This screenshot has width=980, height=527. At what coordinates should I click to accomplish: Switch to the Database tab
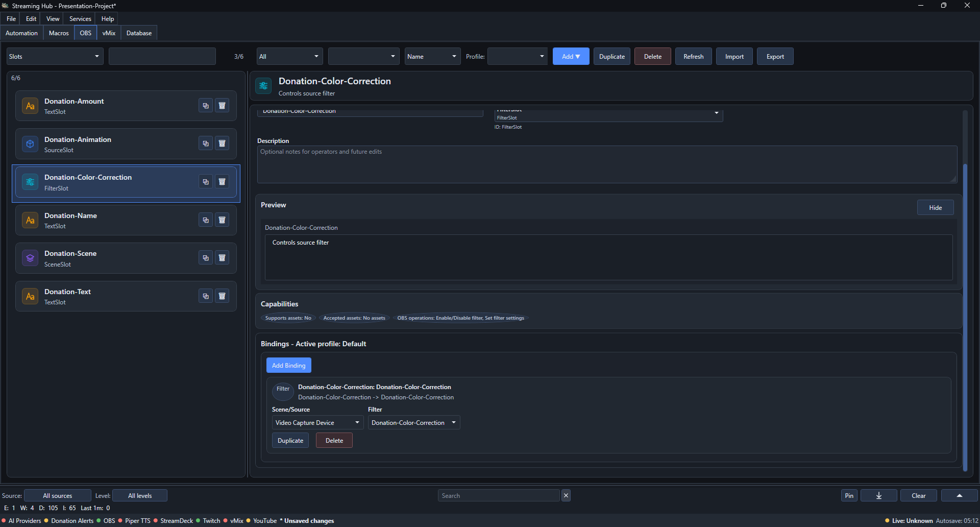coord(139,33)
